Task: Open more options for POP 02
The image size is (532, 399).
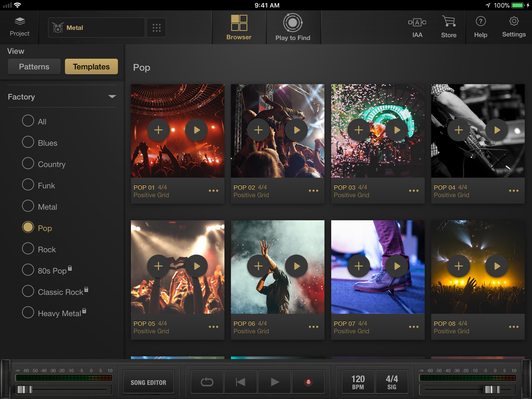Action: tap(314, 191)
